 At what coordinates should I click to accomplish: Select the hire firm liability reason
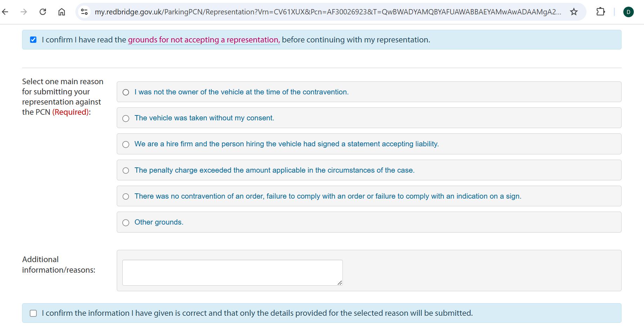pyautogui.click(x=126, y=145)
